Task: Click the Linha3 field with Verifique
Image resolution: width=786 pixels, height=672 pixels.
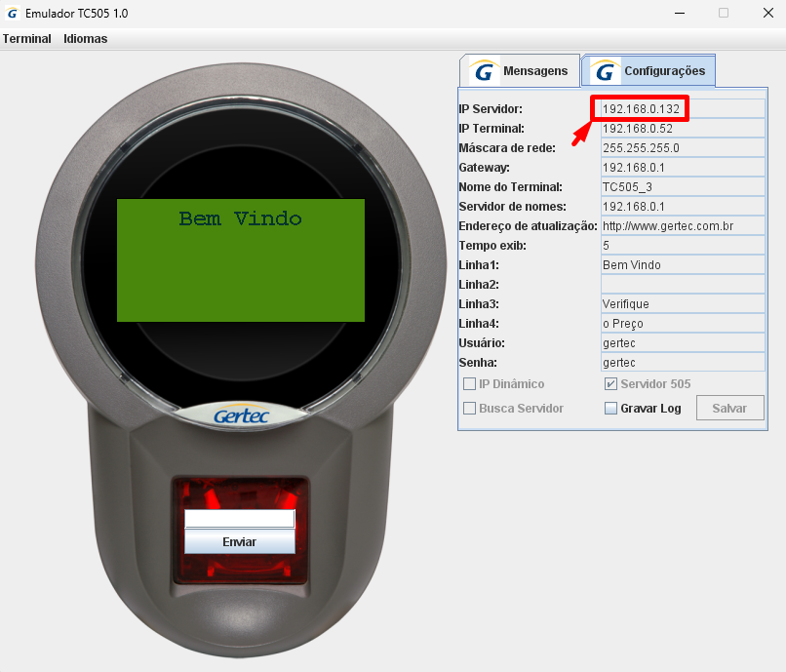Action: pyautogui.click(x=683, y=304)
